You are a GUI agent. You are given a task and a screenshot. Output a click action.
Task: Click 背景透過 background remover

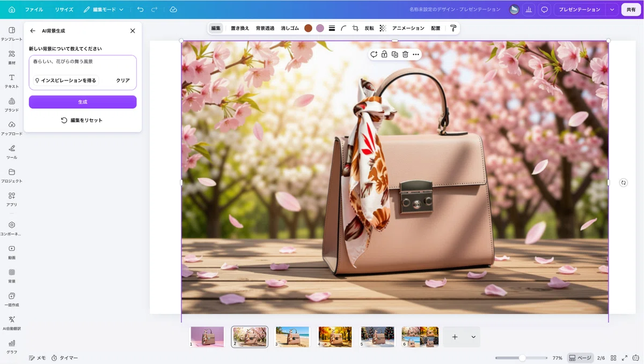coord(265,28)
